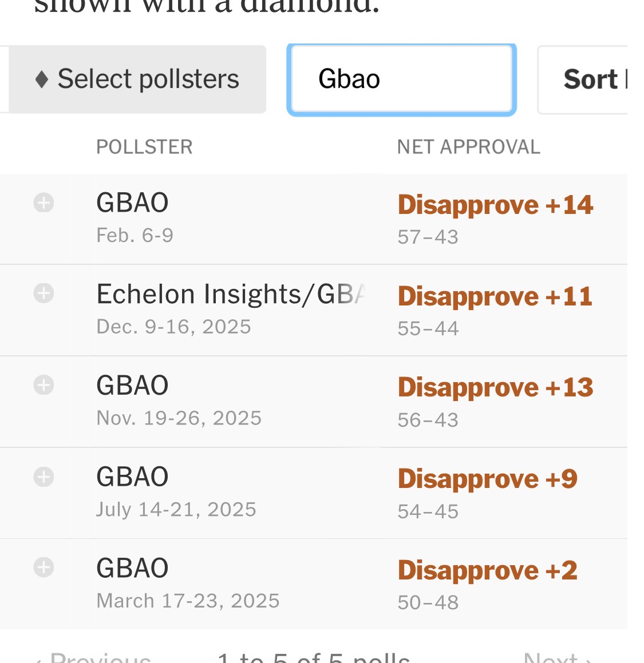
Task: Go to the Previous page of polls
Action: point(94,658)
